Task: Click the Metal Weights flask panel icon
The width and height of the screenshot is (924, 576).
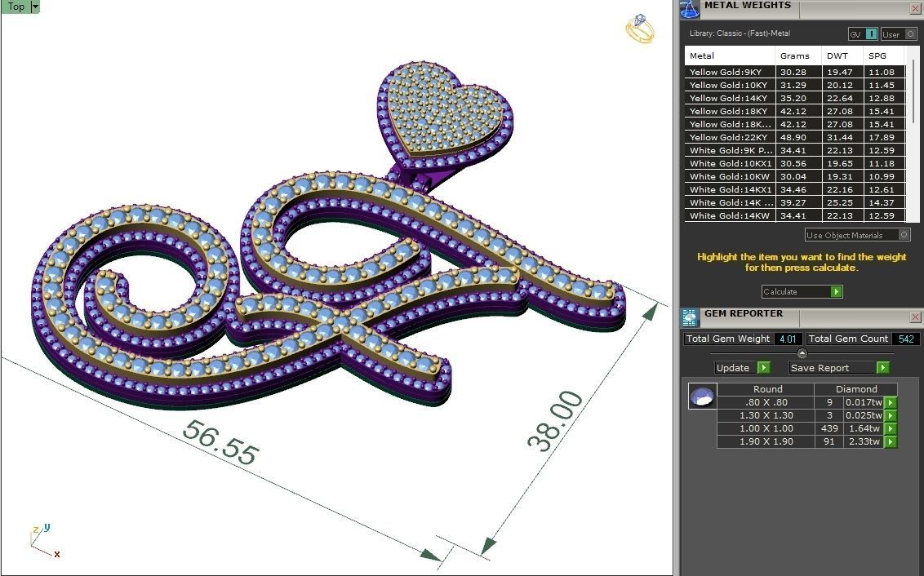Action: 690,10
